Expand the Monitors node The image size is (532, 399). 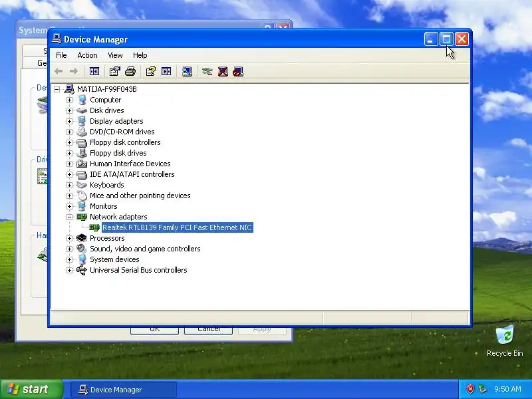pos(70,206)
